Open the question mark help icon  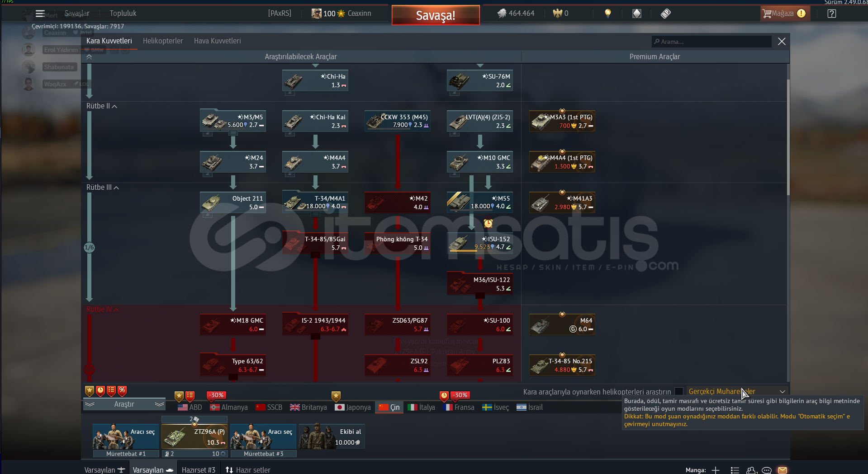click(831, 14)
